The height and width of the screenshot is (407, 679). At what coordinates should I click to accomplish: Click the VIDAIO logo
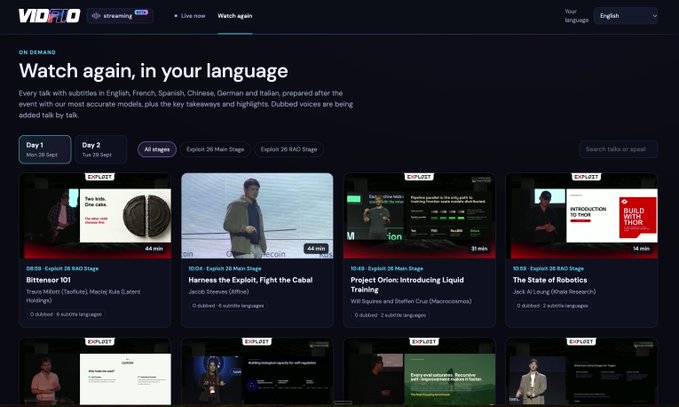click(49, 16)
